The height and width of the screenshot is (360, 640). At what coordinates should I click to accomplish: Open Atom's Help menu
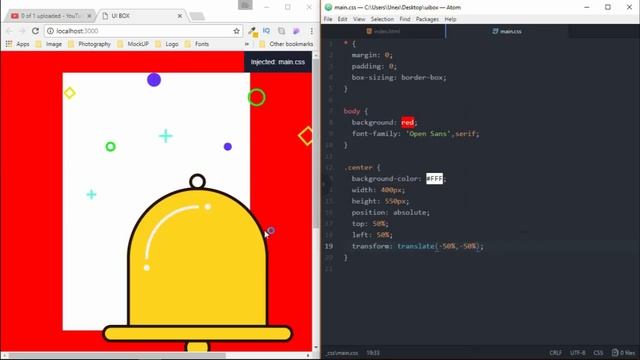point(450,19)
